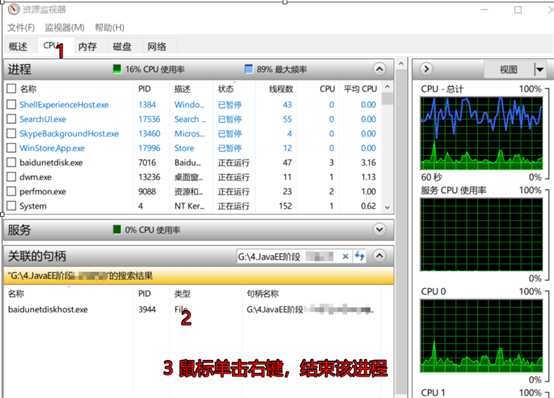Sort processes by 线程数 column header
This screenshot has height=398, width=554.
click(x=281, y=89)
